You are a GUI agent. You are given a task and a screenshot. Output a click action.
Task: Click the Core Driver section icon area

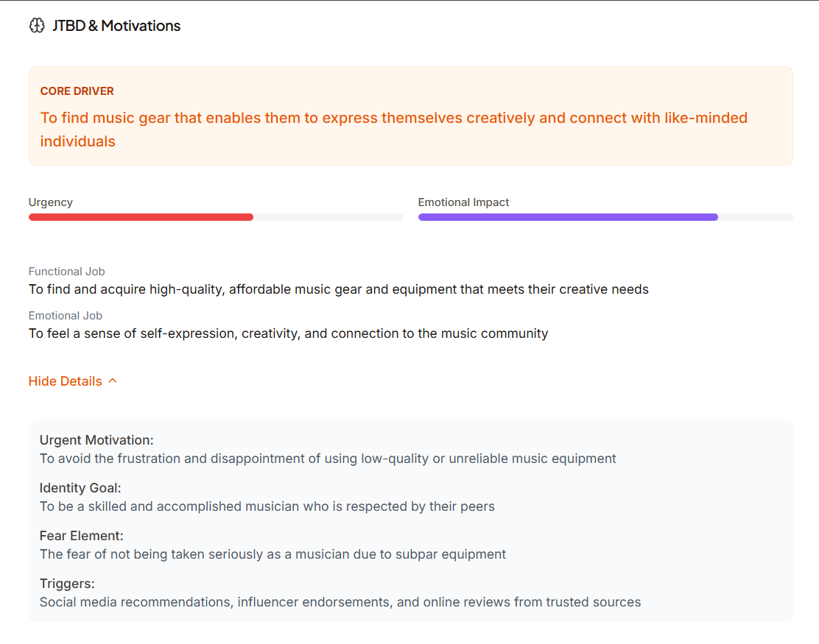tap(77, 91)
